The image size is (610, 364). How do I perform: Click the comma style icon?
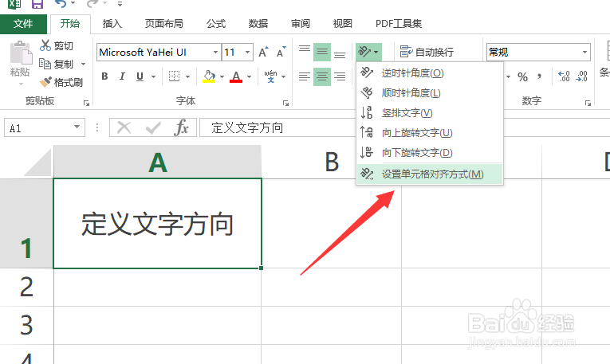pos(539,76)
